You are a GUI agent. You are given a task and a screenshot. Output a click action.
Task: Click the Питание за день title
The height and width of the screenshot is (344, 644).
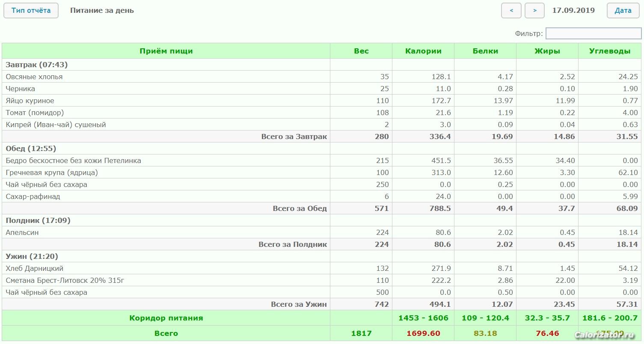click(x=102, y=10)
